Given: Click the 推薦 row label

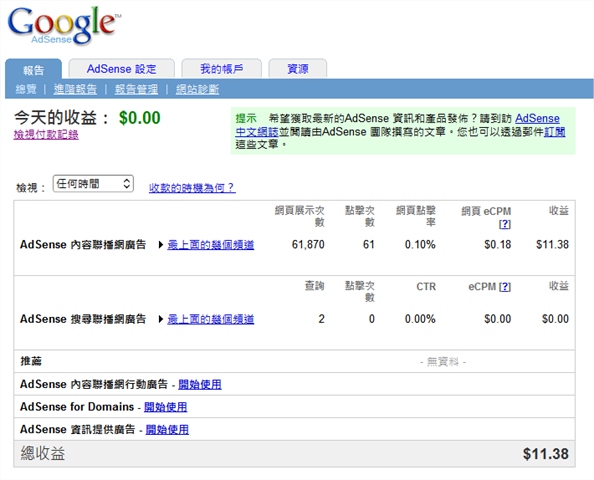Looking at the screenshot, I should [31, 361].
